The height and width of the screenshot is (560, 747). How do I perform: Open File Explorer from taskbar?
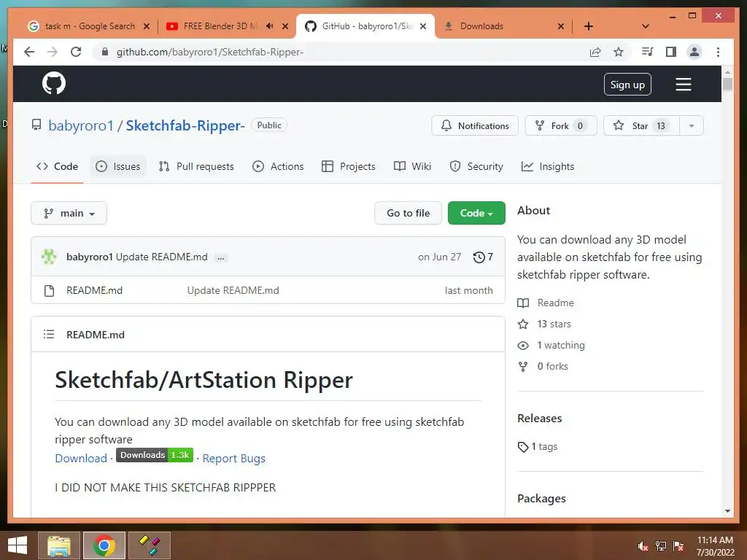[x=58, y=545]
